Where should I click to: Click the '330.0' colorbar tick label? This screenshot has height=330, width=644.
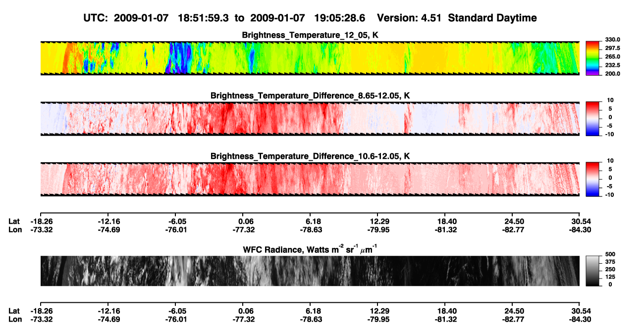pyautogui.click(x=613, y=40)
